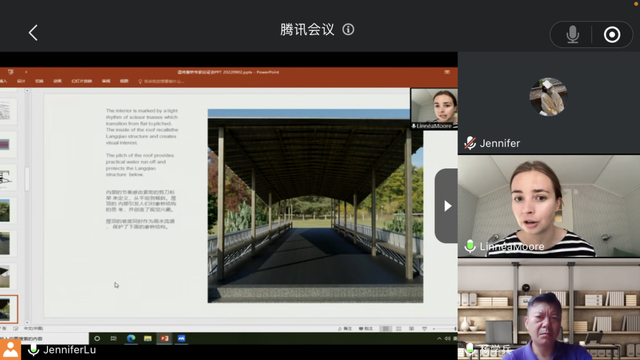This screenshot has height=360, width=640.
Task: Expand the system tray hidden icons chevron
Action: [439, 338]
